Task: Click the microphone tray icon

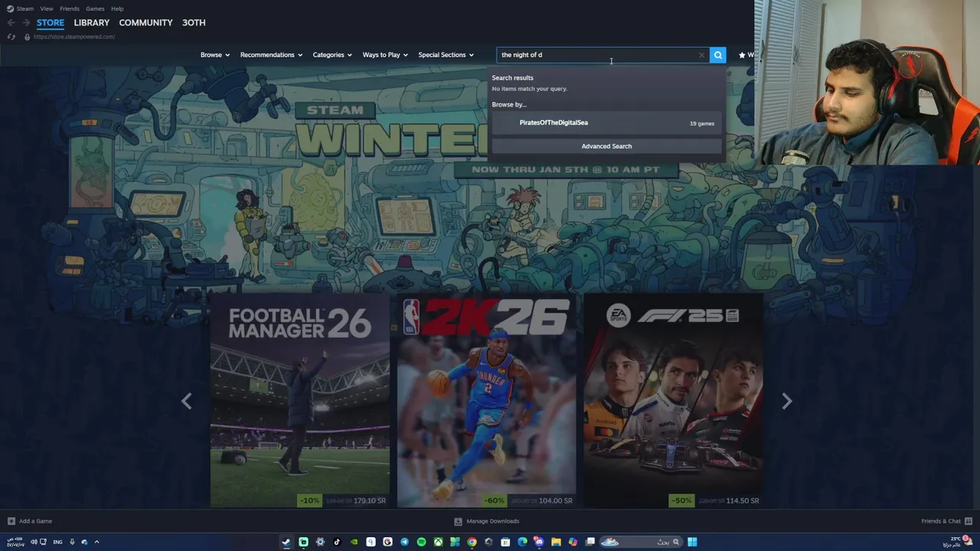Action: [72, 542]
